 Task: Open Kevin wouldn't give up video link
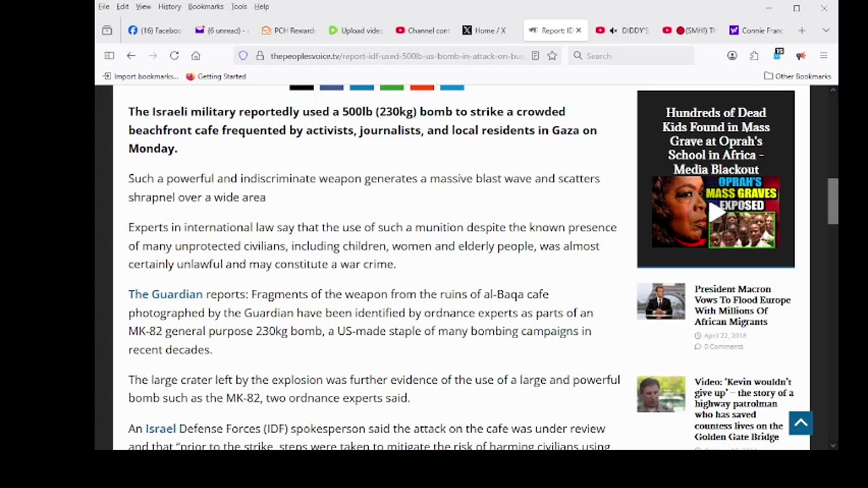point(743,409)
